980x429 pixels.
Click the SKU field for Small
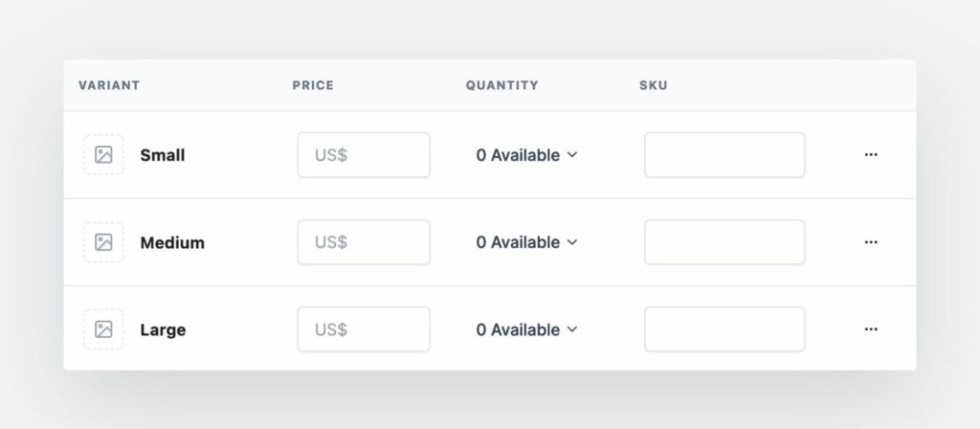point(724,155)
